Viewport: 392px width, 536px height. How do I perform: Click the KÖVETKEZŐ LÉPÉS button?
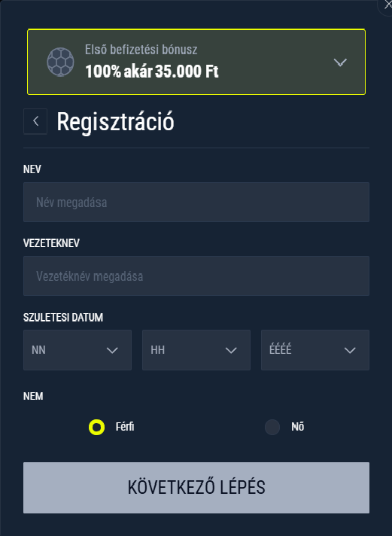click(196, 488)
